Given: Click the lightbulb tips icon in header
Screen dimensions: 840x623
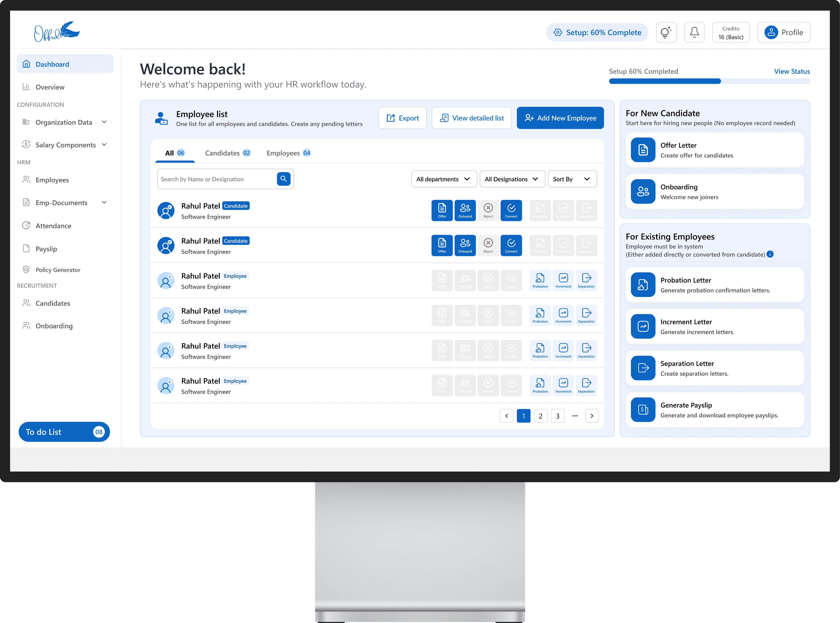Looking at the screenshot, I should coord(666,32).
